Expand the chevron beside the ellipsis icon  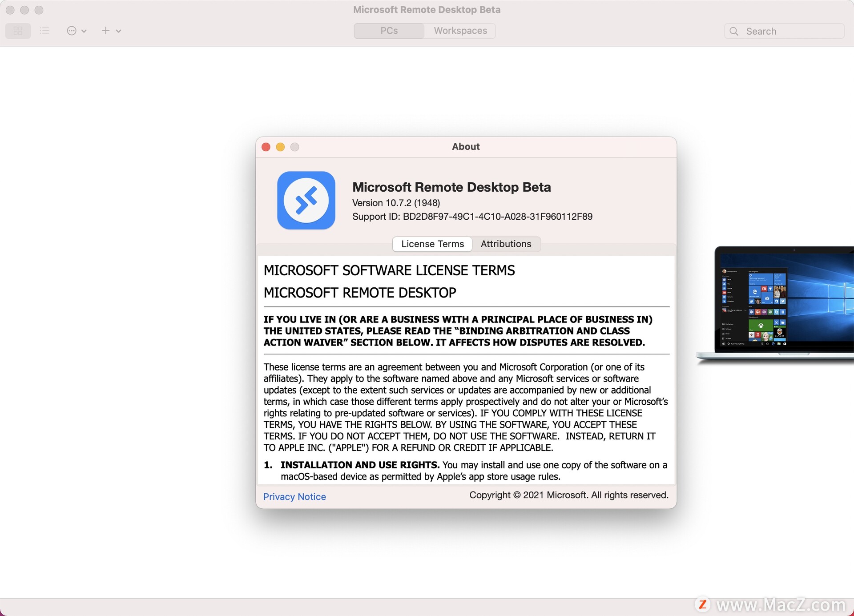[x=84, y=31]
